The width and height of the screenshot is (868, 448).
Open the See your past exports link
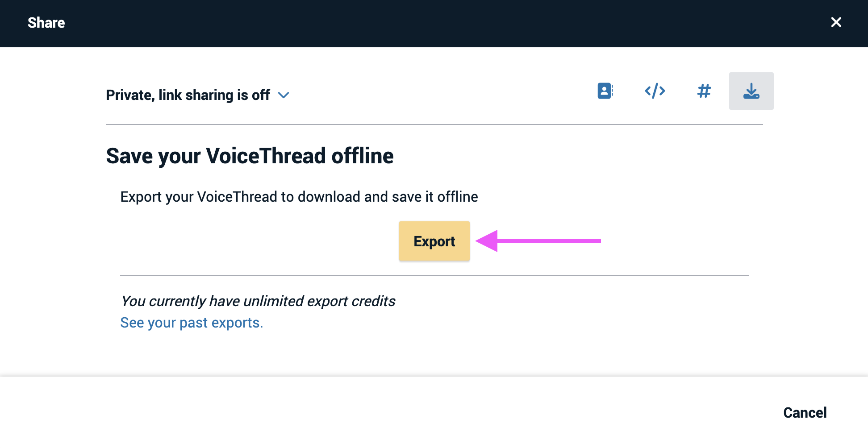tap(192, 323)
